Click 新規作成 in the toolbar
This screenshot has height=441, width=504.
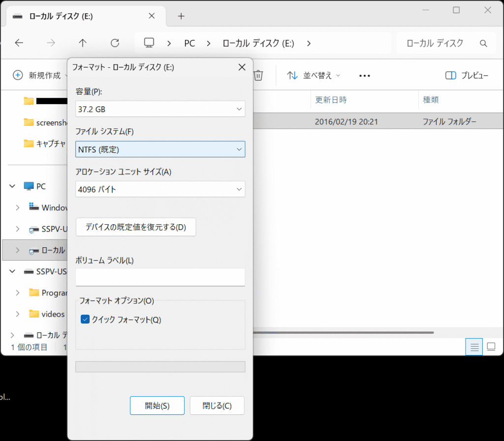[x=40, y=75]
